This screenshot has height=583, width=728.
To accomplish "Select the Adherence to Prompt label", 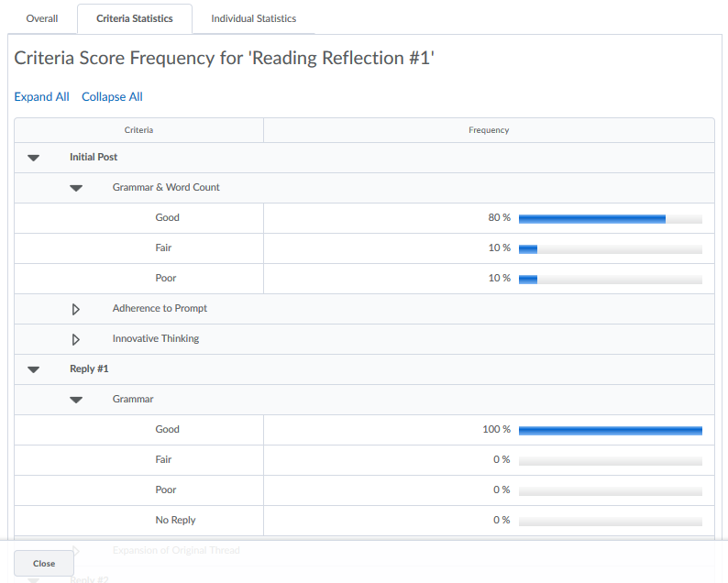I will (160, 308).
